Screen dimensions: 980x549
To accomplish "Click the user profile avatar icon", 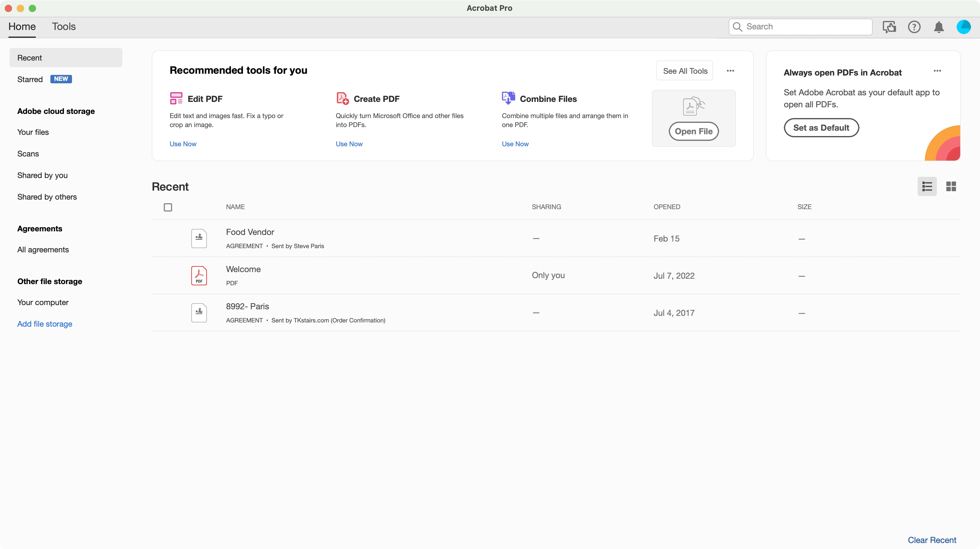I will tap(964, 27).
